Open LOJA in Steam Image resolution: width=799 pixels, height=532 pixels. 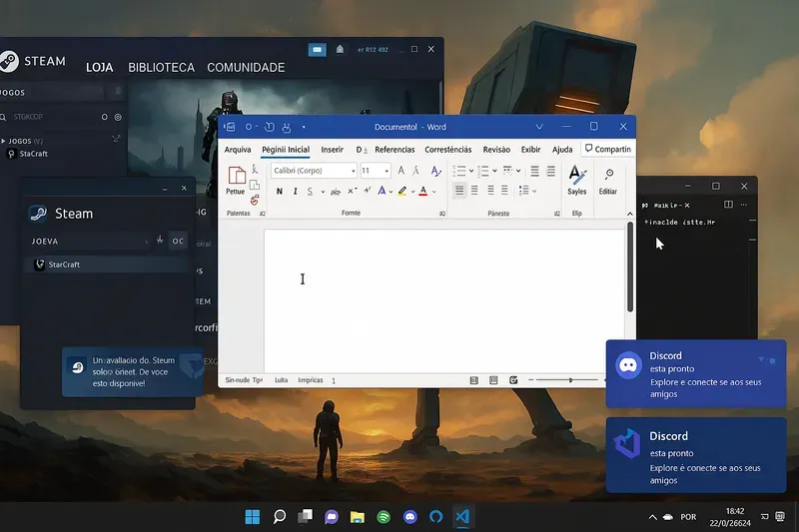[x=99, y=67]
